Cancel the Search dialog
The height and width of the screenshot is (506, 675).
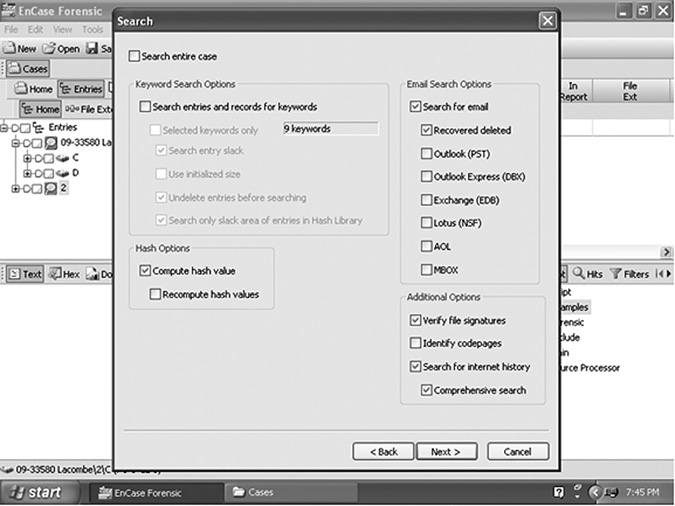pyautogui.click(x=518, y=452)
